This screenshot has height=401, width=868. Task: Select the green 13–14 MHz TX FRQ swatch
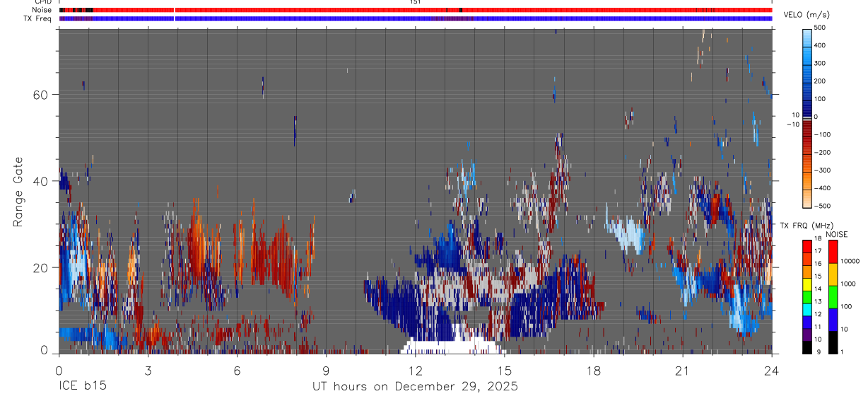(807, 296)
